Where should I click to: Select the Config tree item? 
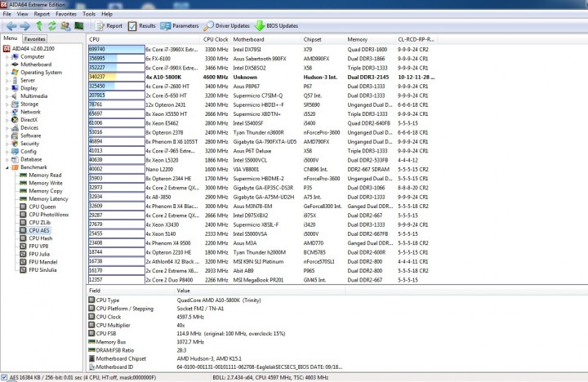pos(24,152)
